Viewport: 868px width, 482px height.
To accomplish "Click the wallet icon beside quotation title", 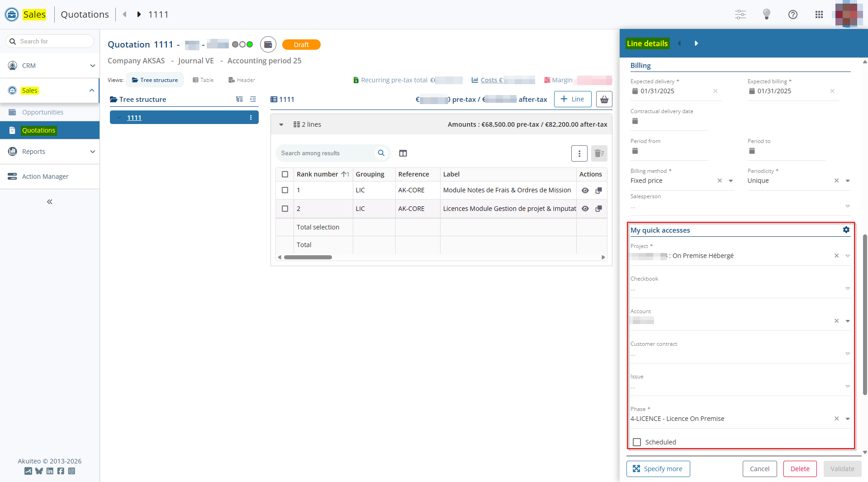I will pyautogui.click(x=268, y=44).
